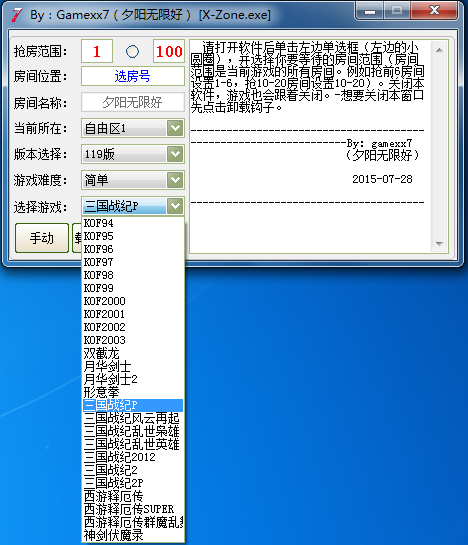Click the room range start field showing 1

(97, 51)
